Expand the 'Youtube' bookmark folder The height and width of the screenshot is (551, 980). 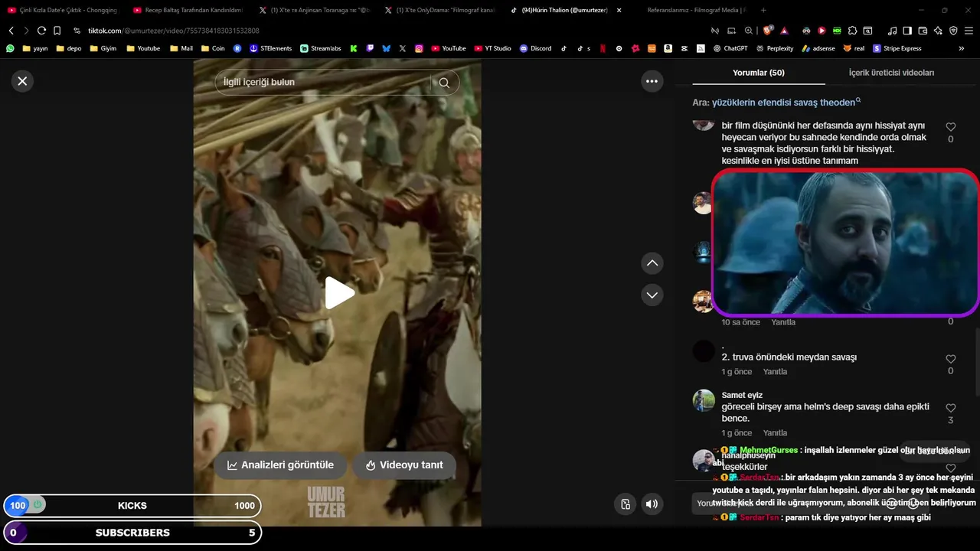[143, 48]
